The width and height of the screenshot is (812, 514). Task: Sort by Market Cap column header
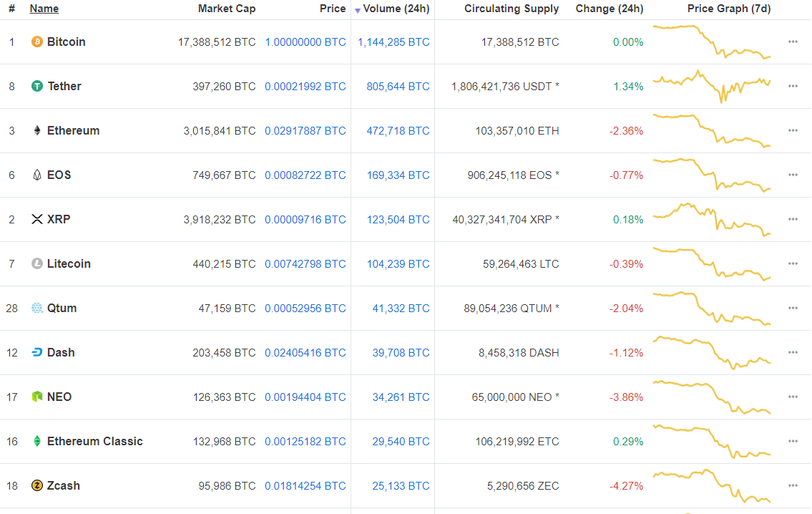pyautogui.click(x=226, y=9)
